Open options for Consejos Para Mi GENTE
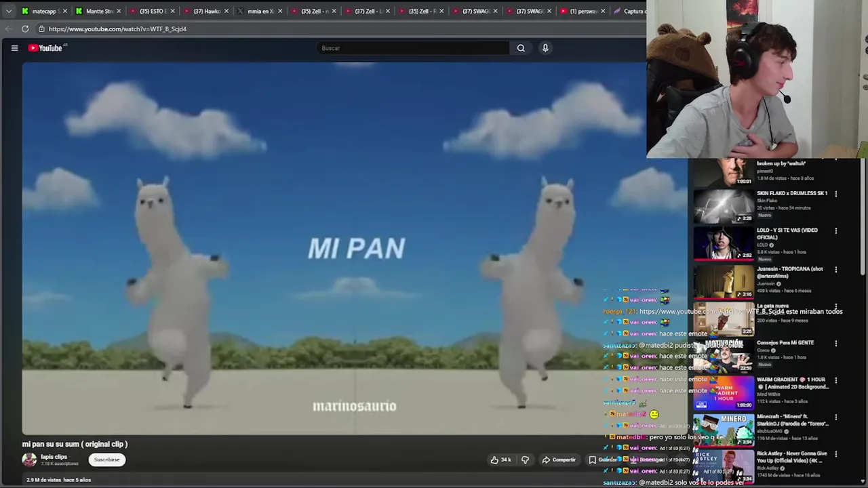 [x=835, y=344]
